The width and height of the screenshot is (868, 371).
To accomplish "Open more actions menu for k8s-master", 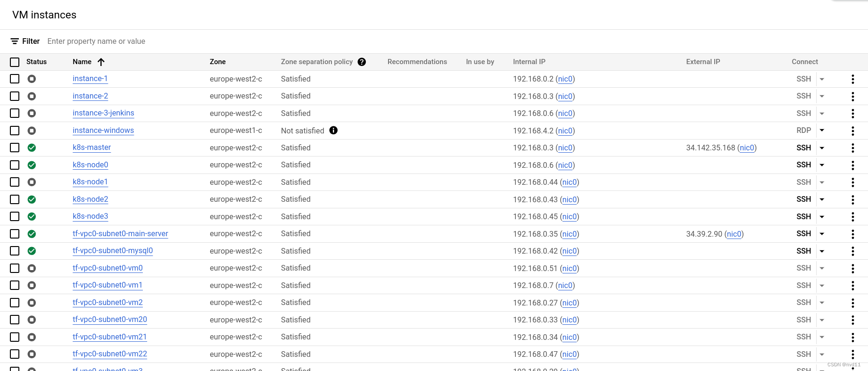I will [852, 148].
